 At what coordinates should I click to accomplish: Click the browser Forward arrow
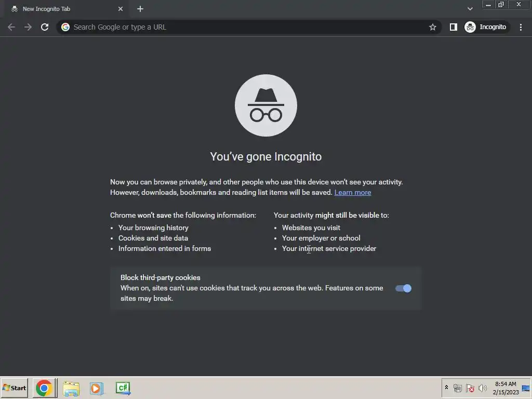coord(28,27)
